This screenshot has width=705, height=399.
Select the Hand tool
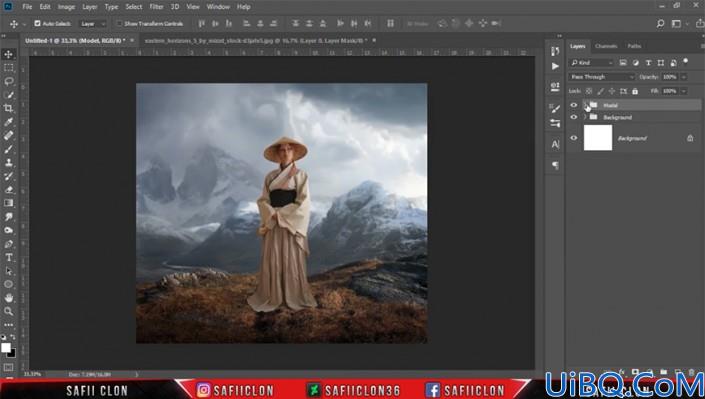click(9, 298)
